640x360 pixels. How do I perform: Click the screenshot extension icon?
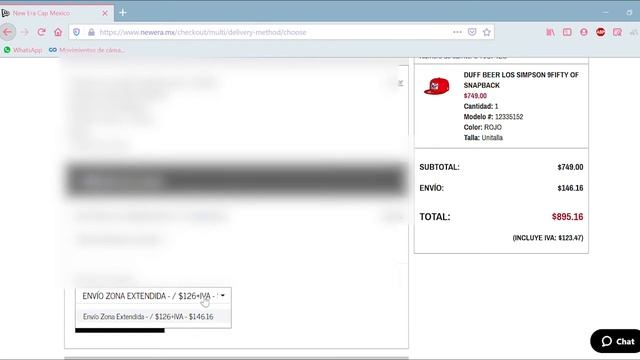coord(617,32)
